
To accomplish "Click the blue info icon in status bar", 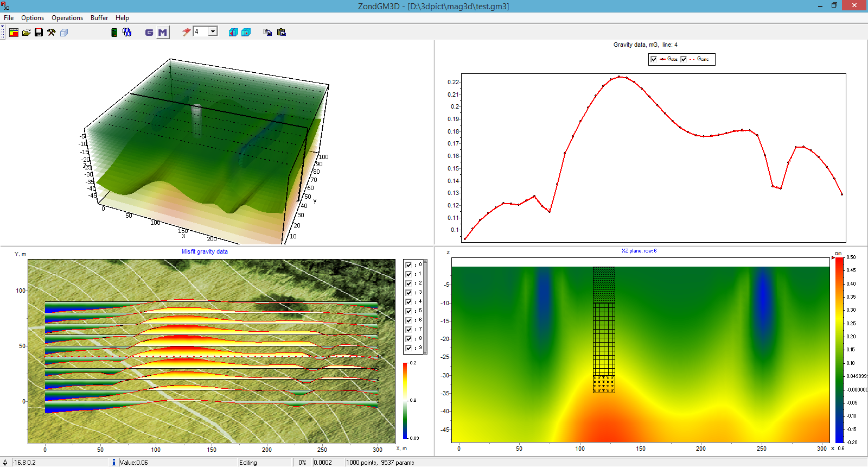I will [113, 463].
